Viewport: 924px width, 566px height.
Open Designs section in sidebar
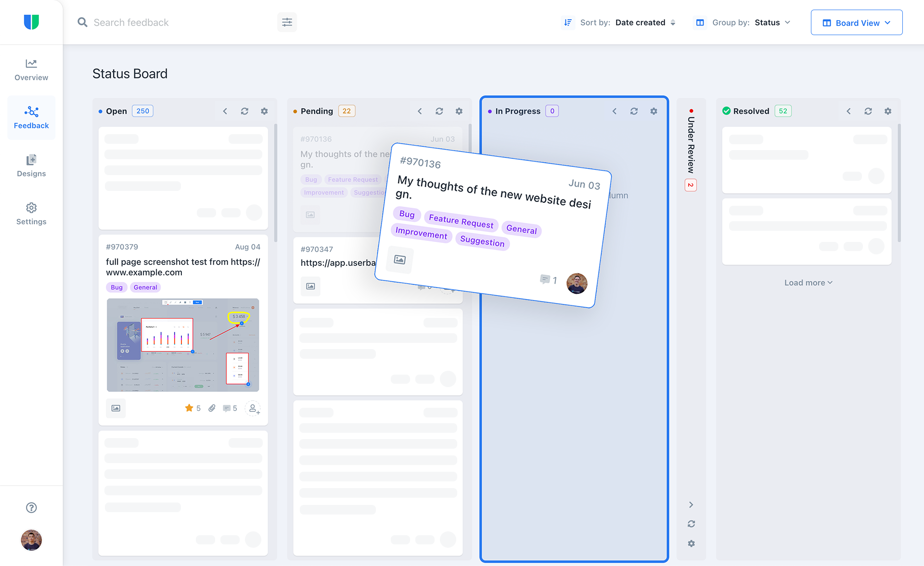point(31,166)
